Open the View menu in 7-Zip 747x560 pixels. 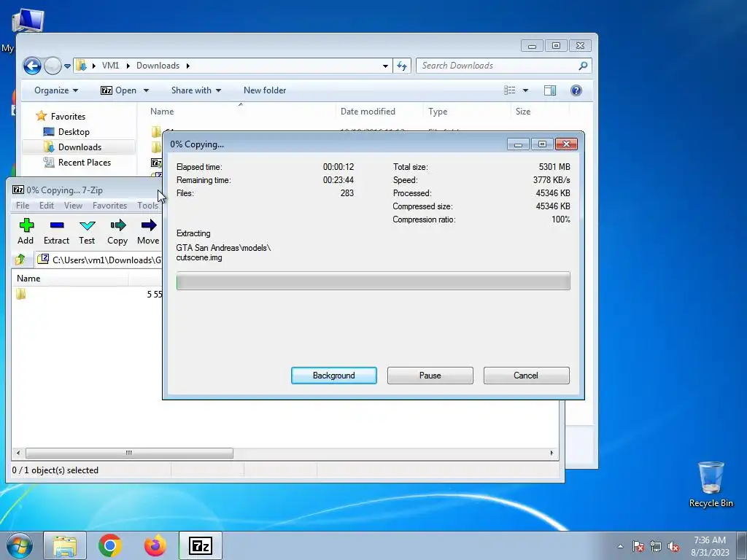74,206
